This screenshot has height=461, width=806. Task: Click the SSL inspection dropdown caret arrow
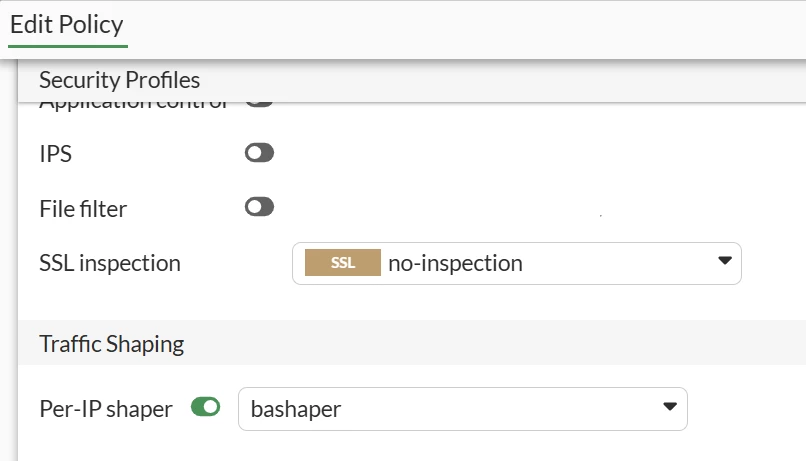pyautogui.click(x=725, y=261)
